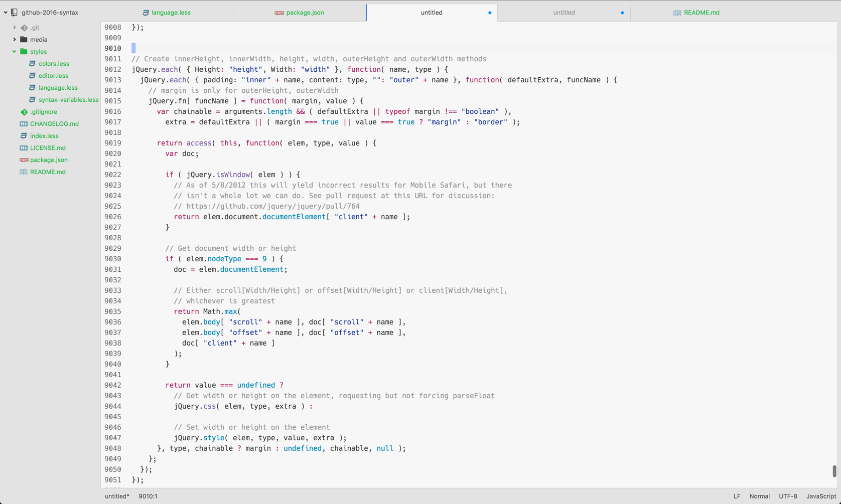Screen dimensions: 841x504
Task: Click the project repo icon beside github-2016-syntax
Action: pyautogui.click(x=15, y=13)
